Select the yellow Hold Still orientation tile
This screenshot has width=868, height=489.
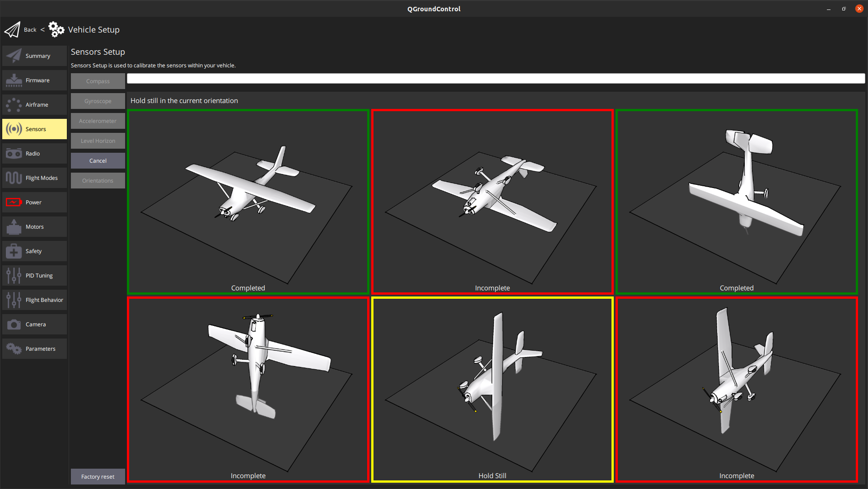492,390
